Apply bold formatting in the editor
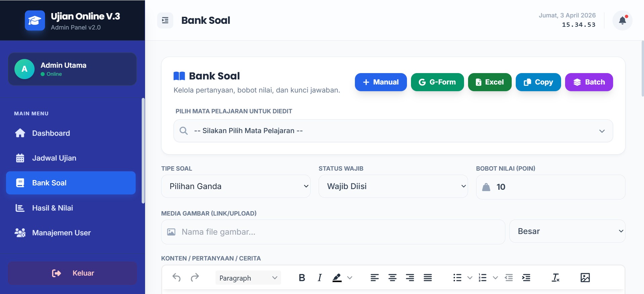Screen dimensions: 644x294 click(302, 278)
